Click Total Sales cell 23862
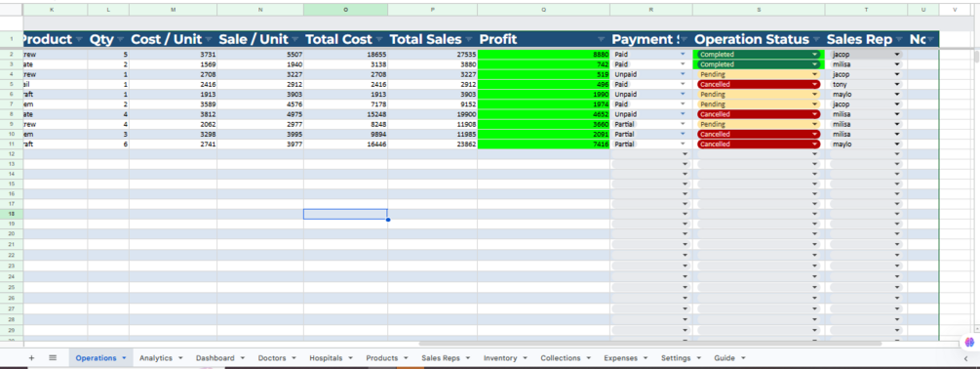980x369 pixels. (433, 144)
